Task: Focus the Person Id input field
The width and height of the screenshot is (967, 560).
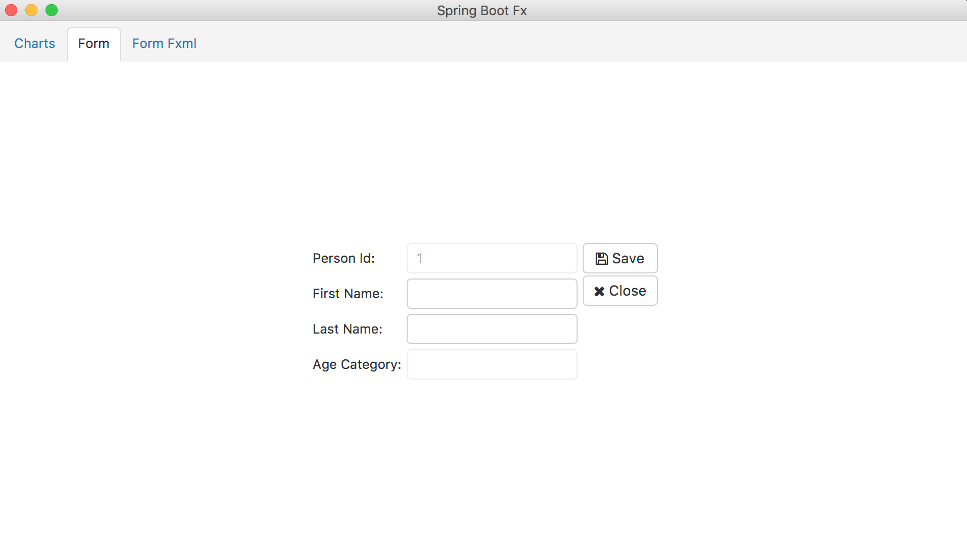Action: (492, 258)
